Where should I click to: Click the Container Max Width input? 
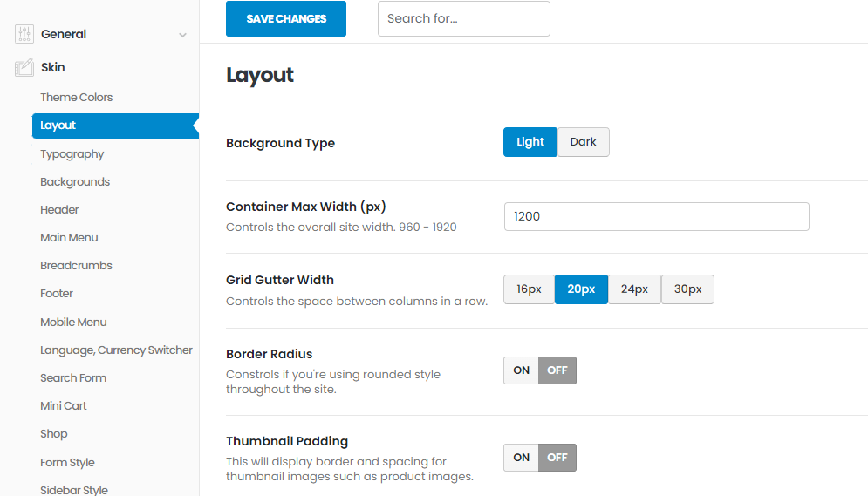point(656,216)
